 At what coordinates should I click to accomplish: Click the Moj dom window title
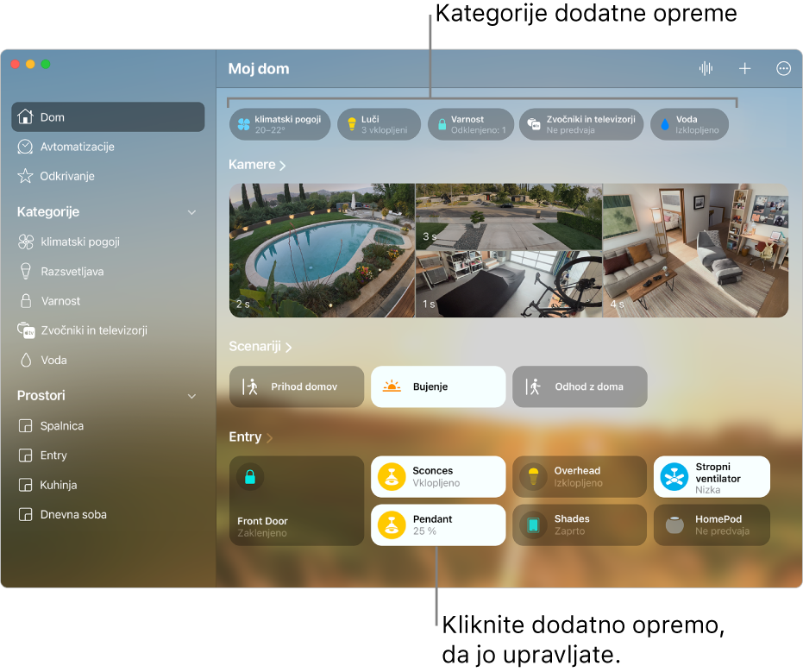pos(259,69)
